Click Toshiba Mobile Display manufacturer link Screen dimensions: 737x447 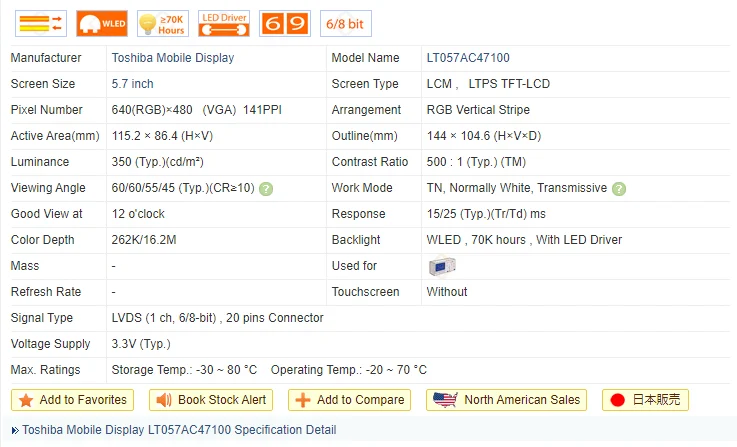point(172,58)
